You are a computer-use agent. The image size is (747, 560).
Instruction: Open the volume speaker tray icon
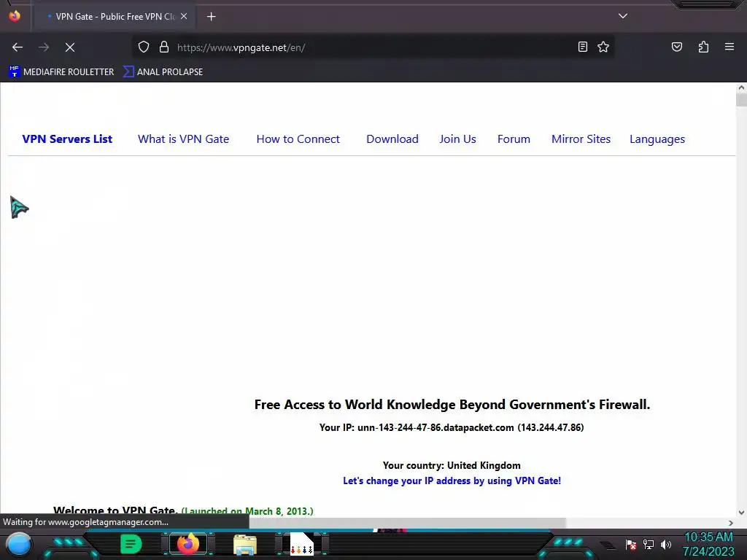[x=666, y=544]
